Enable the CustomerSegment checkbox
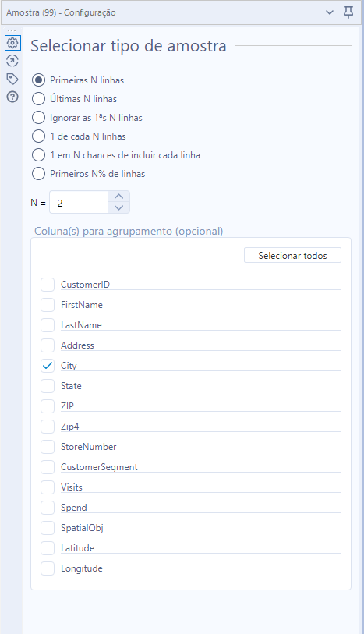This screenshot has width=364, height=634. (48, 467)
